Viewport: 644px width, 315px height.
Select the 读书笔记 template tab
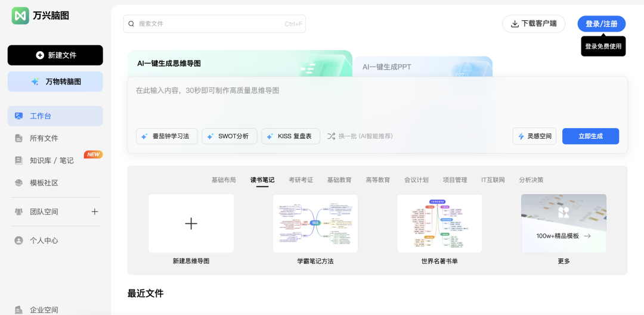[x=262, y=180]
